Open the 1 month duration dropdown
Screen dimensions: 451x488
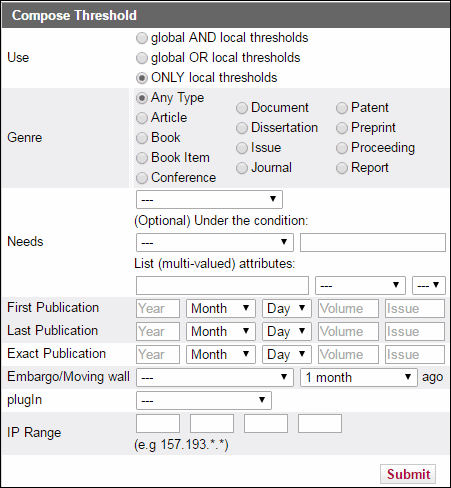(359, 377)
